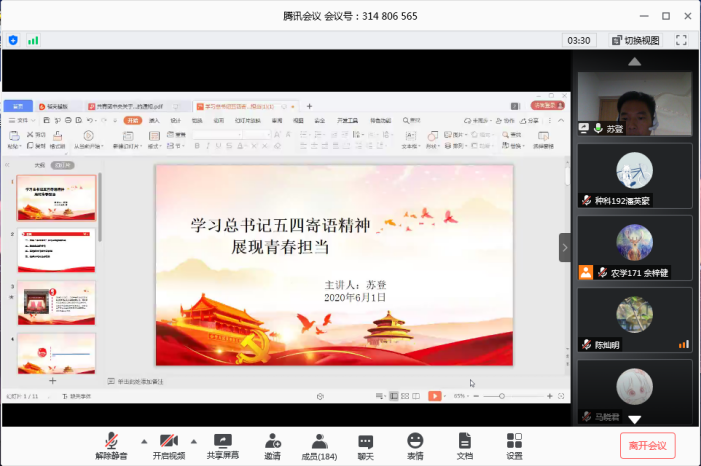
Task: Unmute microphone with 解除静音 button
Action: 113,446
